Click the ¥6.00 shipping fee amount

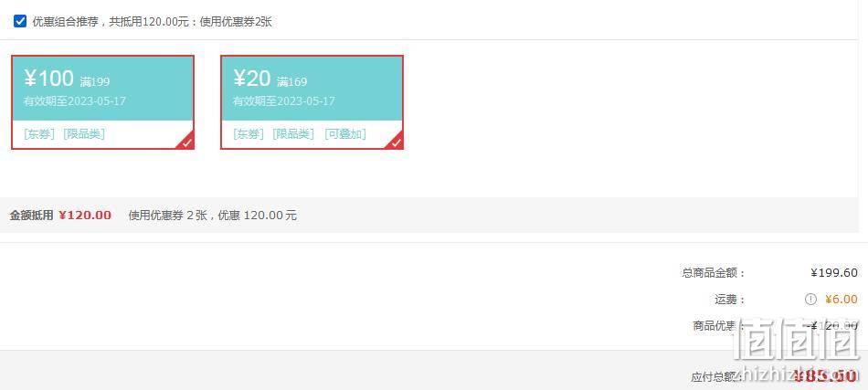click(x=841, y=300)
